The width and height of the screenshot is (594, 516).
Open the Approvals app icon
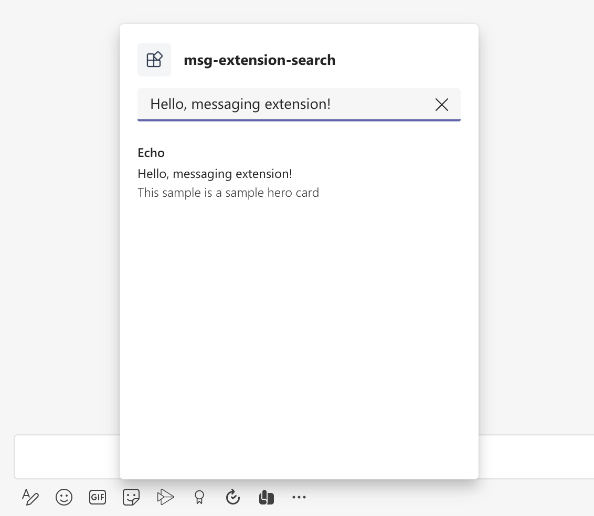coord(233,497)
